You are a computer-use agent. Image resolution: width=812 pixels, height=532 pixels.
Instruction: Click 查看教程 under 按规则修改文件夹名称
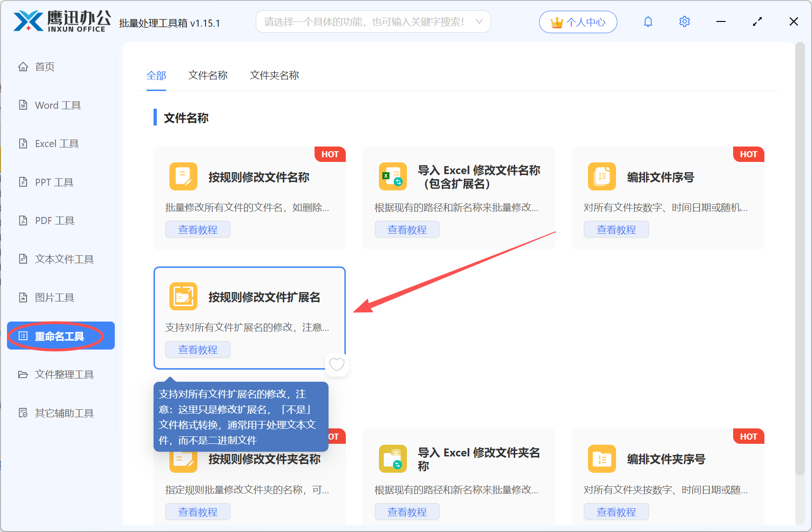[198, 512]
